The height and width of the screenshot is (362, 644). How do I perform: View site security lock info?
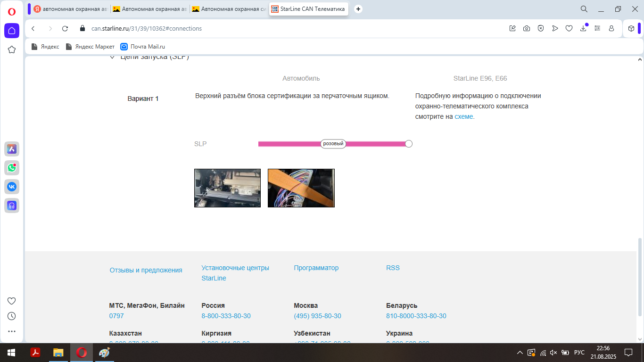pyautogui.click(x=83, y=28)
